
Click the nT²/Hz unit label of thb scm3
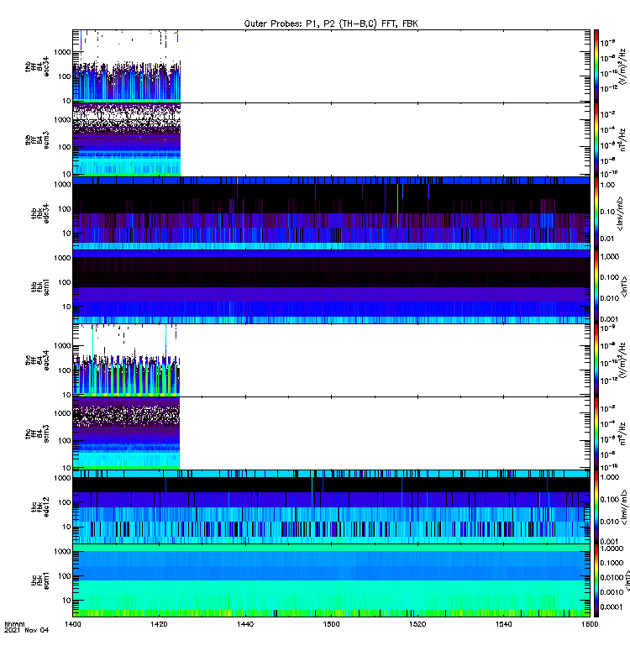[x=623, y=139]
